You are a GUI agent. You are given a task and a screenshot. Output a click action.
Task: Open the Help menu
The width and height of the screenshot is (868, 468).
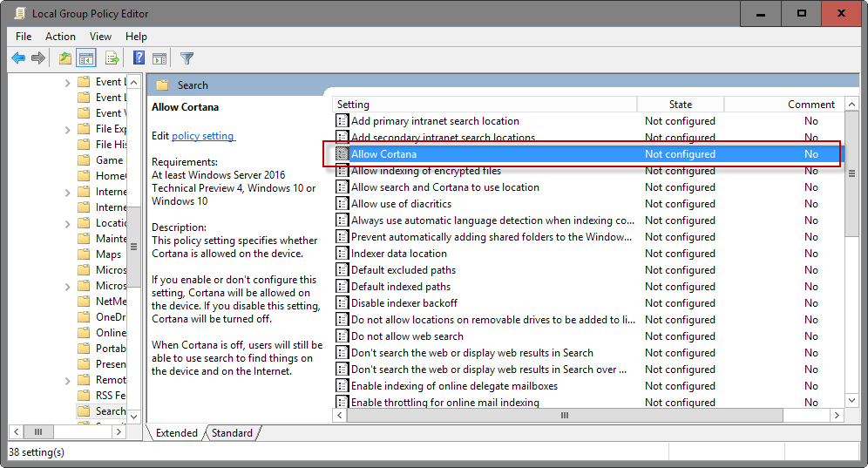pos(136,37)
